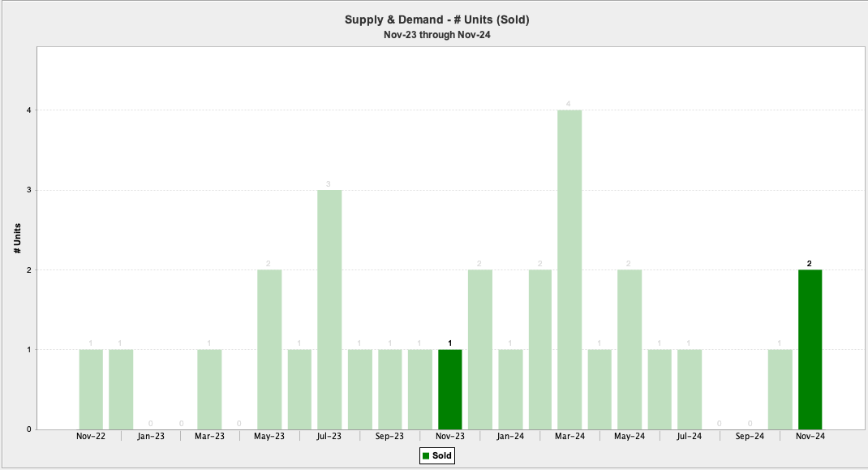The height and width of the screenshot is (470, 868).
Task: Select the Jan-24 bar showing 1 unit
Action: pyautogui.click(x=510, y=389)
